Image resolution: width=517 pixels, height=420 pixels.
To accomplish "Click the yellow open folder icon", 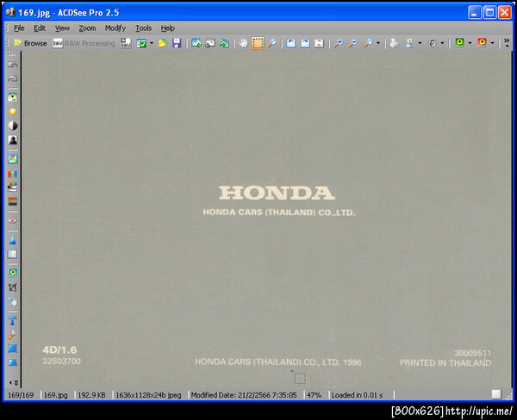I will [162, 43].
